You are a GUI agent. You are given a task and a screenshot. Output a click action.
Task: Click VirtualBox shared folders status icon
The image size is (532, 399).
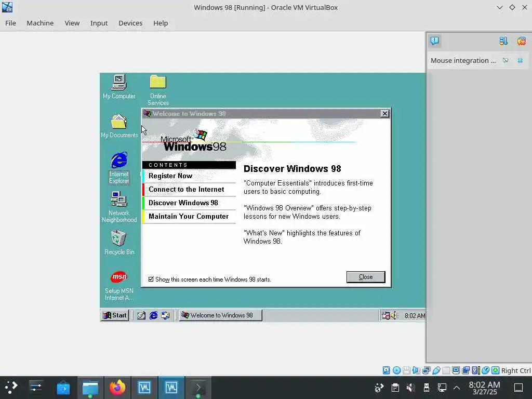[x=446, y=370]
